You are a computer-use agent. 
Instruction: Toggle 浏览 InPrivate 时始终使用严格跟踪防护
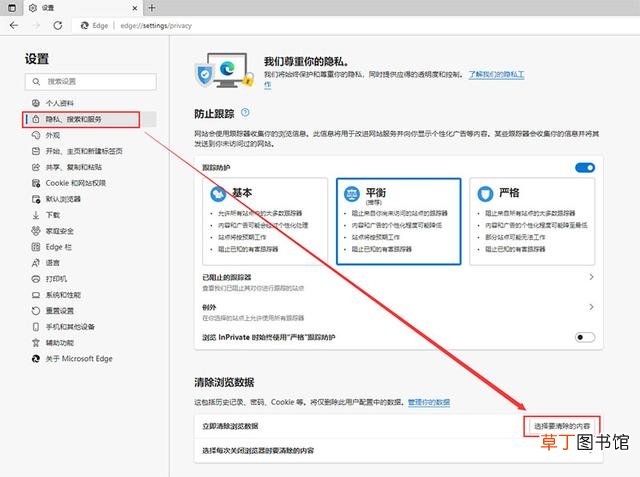click(x=585, y=337)
